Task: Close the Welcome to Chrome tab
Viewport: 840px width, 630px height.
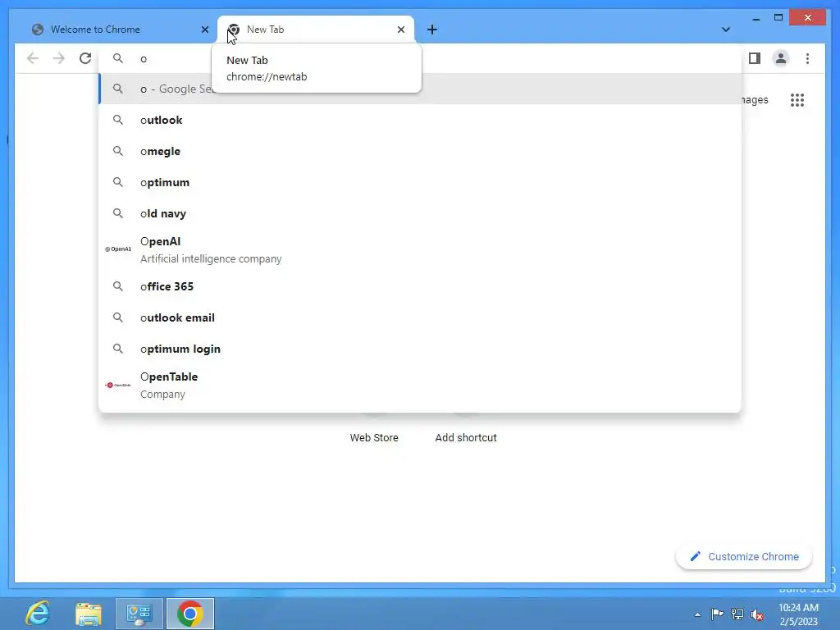Action: 204,30
